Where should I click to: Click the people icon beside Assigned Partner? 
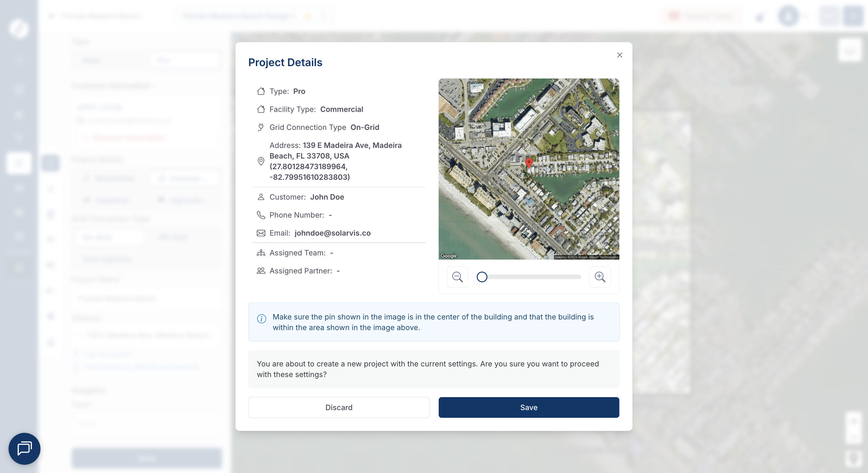(261, 271)
